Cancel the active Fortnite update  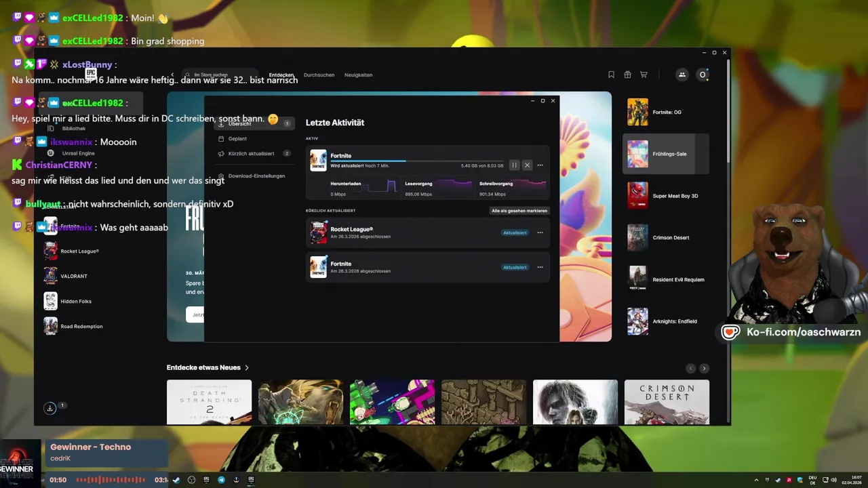click(x=527, y=165)
